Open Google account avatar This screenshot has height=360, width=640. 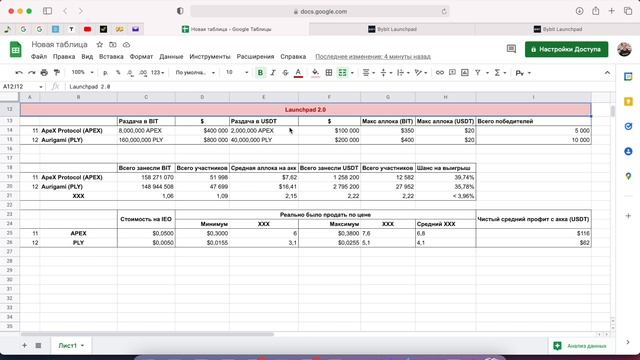coord(624,49)
